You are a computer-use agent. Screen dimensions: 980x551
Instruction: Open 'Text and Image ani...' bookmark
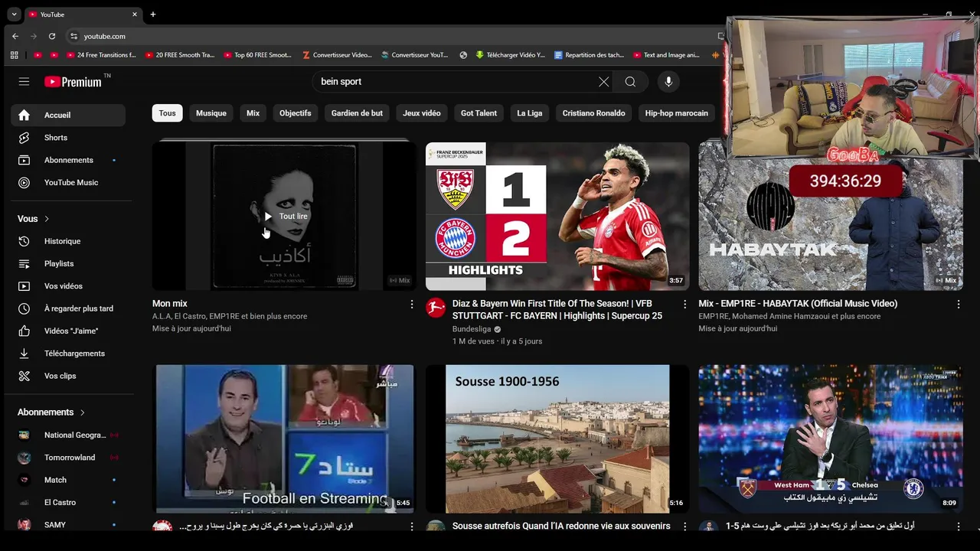pyautogui.click(x=667, y=55)
